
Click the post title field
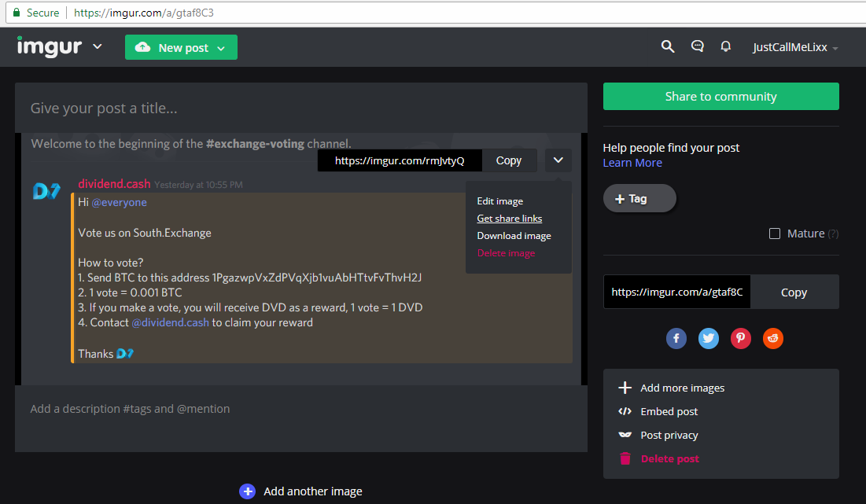[x=301, y=109]
